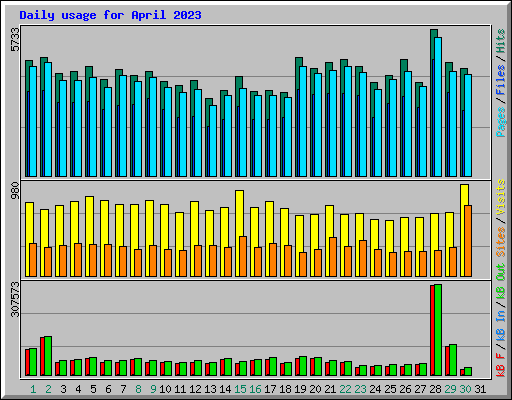Click day 15 on the x-axis
Screen dimensions: 512x400
(240, 389)
